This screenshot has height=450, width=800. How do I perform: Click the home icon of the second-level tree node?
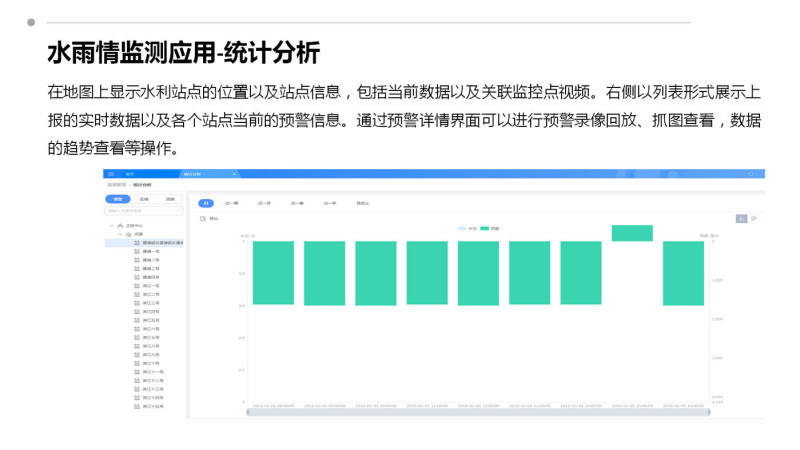coord(130,234)
